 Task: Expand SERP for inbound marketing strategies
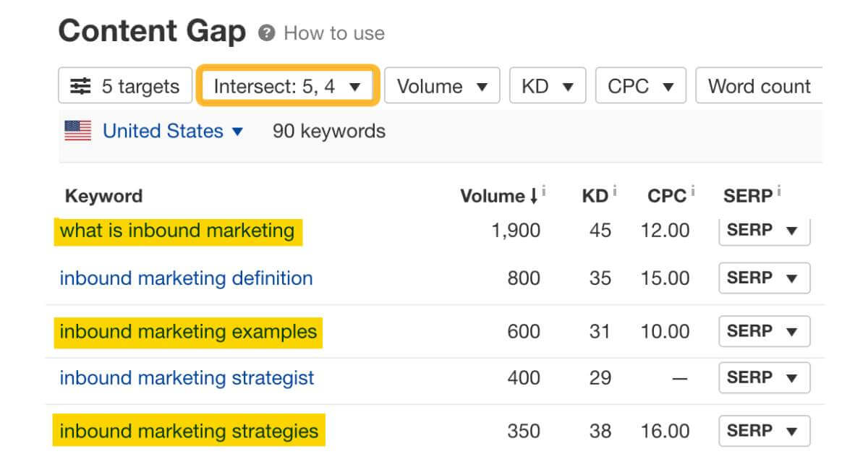click(764, 432)
